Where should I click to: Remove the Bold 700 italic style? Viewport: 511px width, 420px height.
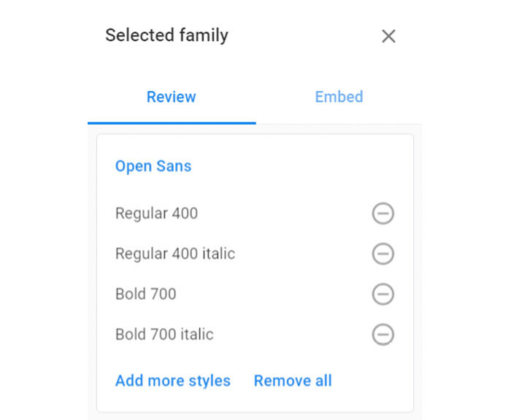click(383, 335)
